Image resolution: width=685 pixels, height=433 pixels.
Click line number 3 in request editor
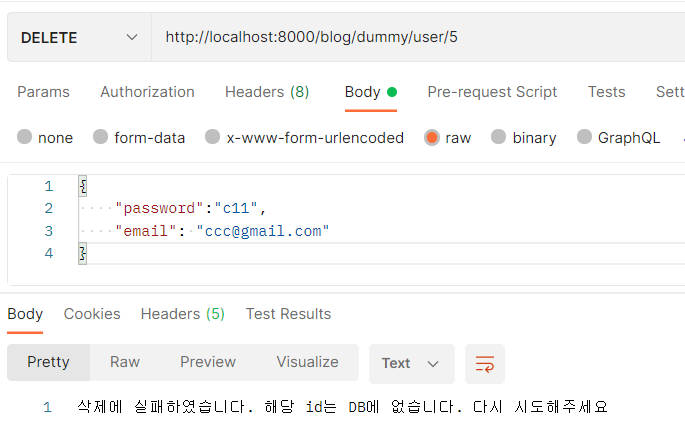(48, 231)
